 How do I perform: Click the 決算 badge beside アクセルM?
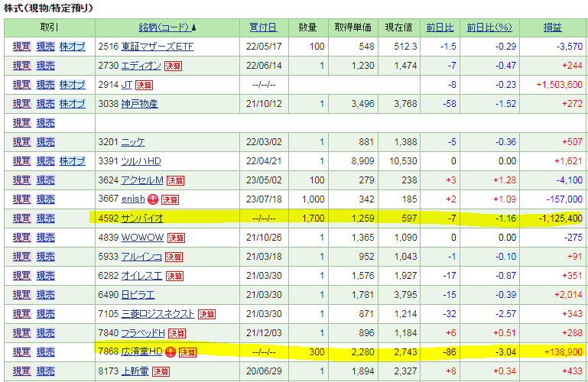pyautogui.click(x=176, y=181)
